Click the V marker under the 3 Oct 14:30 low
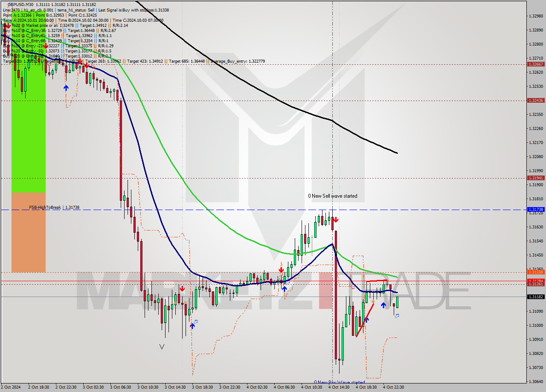This screenshot has height=392, width=546. (162, 347)
